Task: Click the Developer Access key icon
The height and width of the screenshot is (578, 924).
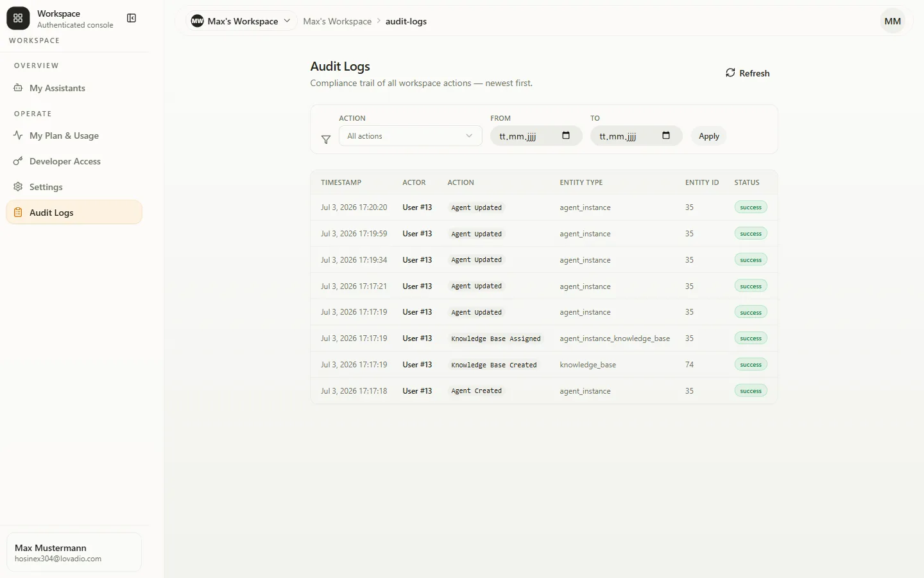Action: (18, 161)
